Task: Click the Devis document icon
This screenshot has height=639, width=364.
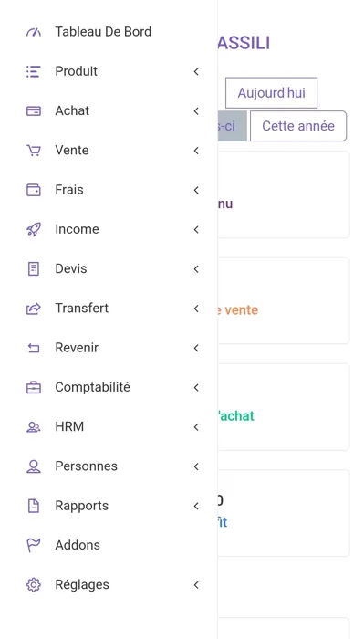Action: [34, 269]
